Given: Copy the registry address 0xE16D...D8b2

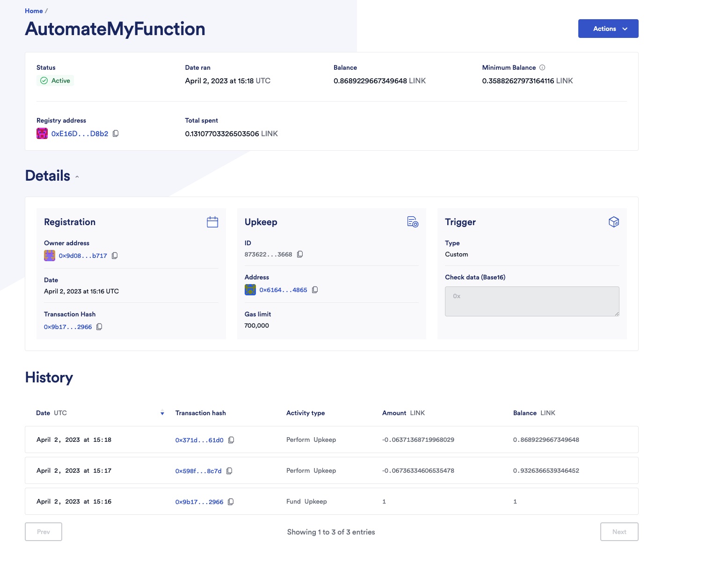Looking at the screenshot, I should (116, 133).
